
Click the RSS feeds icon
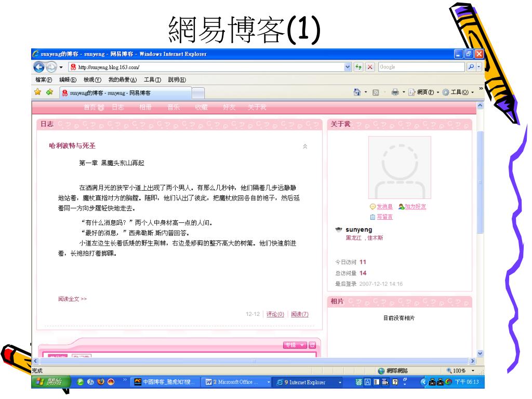(x=376, y=92)
